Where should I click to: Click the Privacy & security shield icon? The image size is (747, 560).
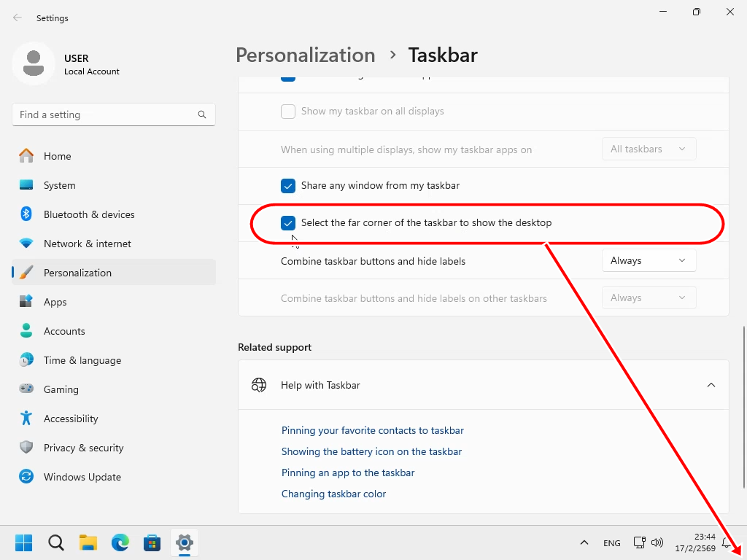26,448
